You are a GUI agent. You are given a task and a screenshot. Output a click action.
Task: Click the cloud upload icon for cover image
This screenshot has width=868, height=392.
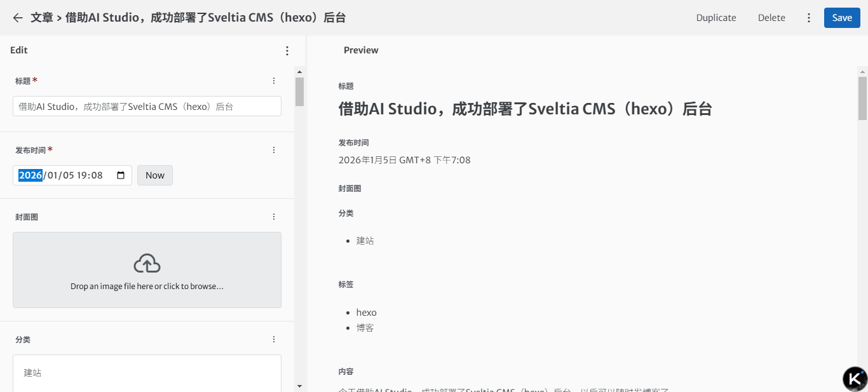(x=147, y=262)
